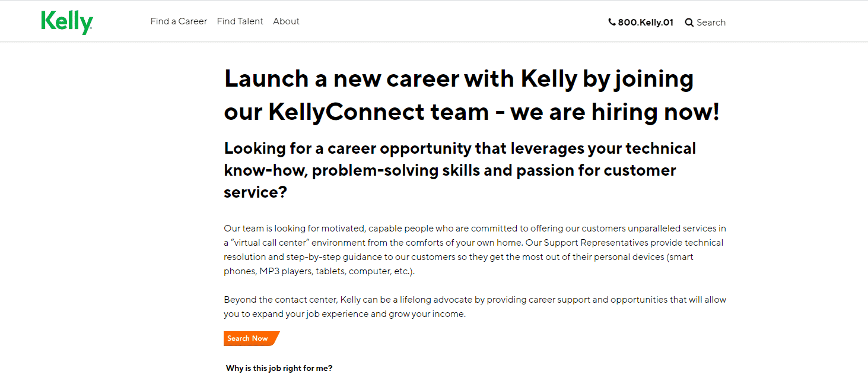Image resolution: width=868 pixels, height=384 pixels.
Task: Click the Search label in header
Action: (x=711, y=23)
